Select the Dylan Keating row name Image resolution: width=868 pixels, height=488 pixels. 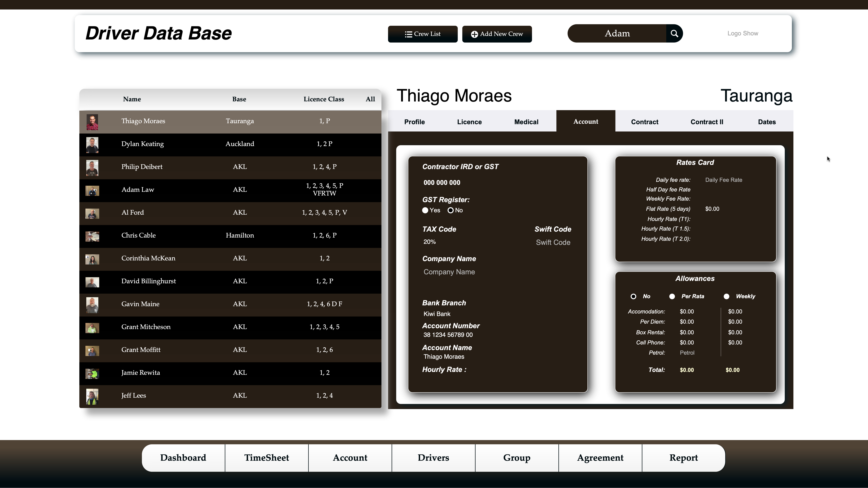click(143, 144)
